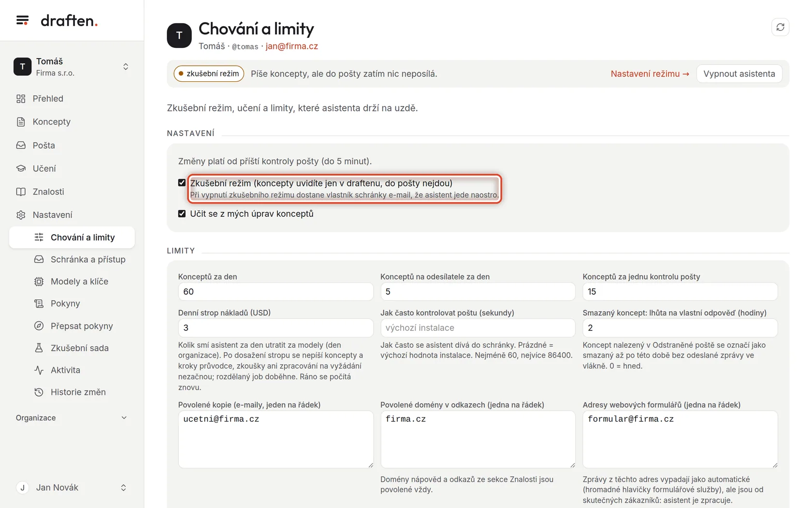Uncheck the Zkušební režim checkbox
This screenshot has height=508, width=812.
click(182, 183)
